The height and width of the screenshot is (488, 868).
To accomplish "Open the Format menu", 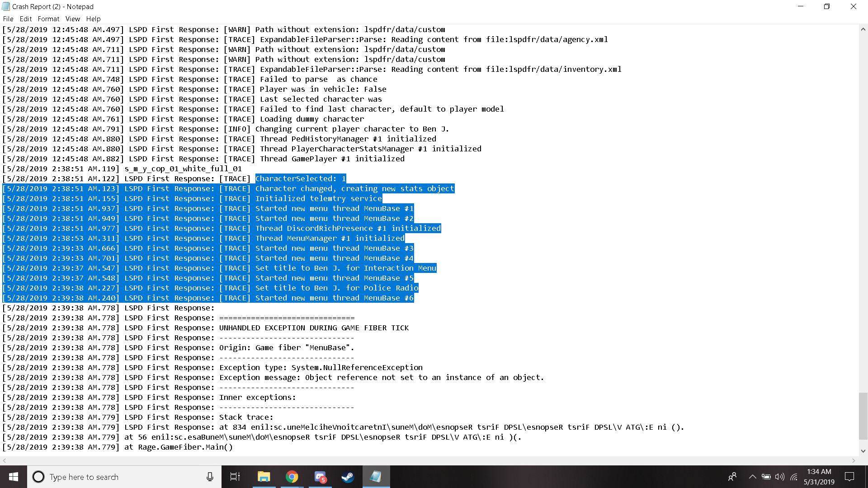I will (48, 19).
